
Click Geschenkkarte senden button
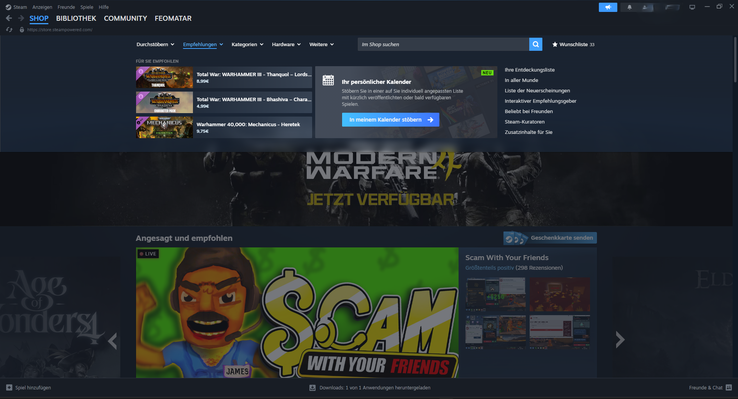click(550, 238)
